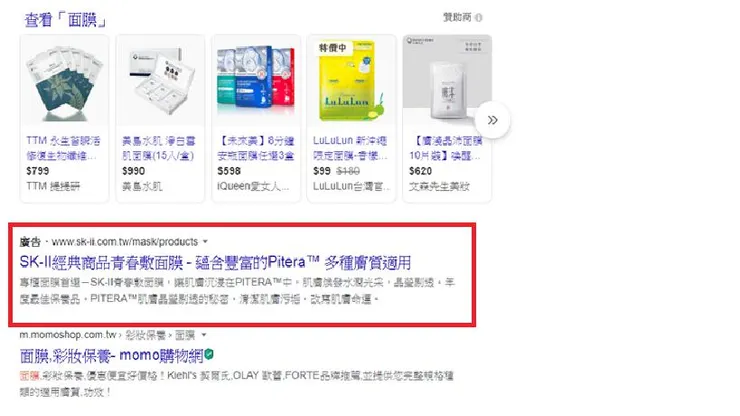
Task: Click the www.sk-ii.com.tw/mask/products URL
Action: [125, 242]
